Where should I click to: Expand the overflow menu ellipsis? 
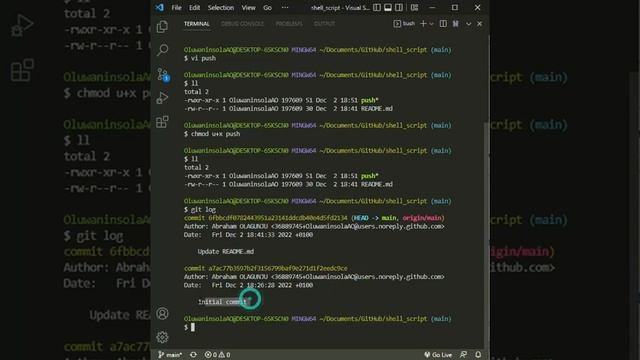tap(285, 7)
